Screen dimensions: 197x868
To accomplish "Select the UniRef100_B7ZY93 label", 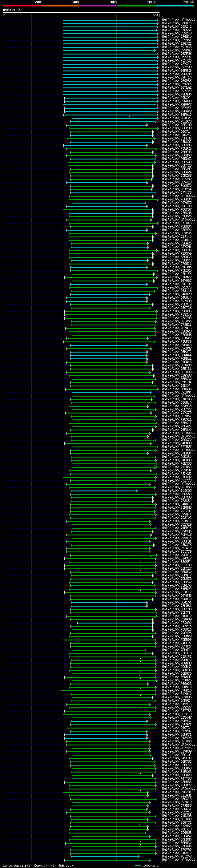I will [x=177, y=67].
